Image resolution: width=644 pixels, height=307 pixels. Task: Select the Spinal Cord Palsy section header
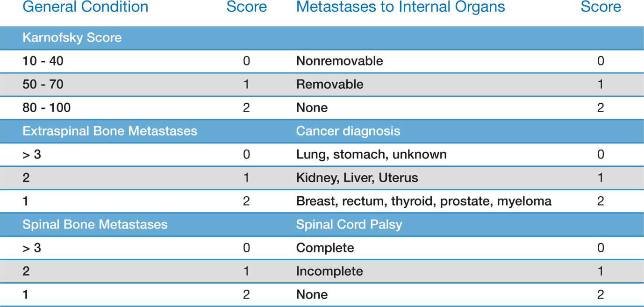click(x=349, y=224)
